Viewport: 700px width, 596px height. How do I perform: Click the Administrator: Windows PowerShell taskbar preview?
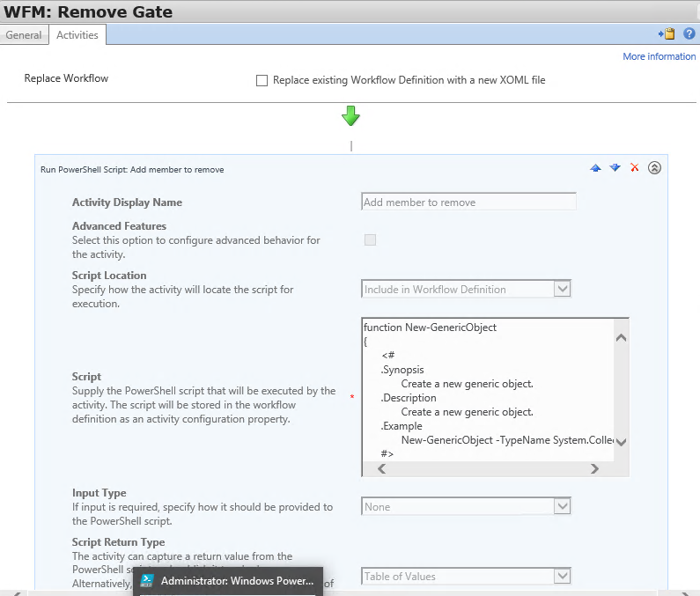228,581
